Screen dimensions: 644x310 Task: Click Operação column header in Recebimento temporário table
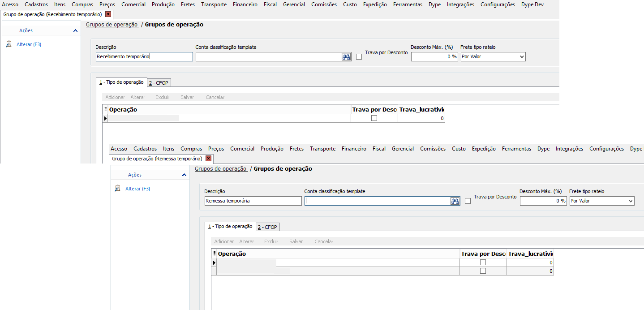229,109
